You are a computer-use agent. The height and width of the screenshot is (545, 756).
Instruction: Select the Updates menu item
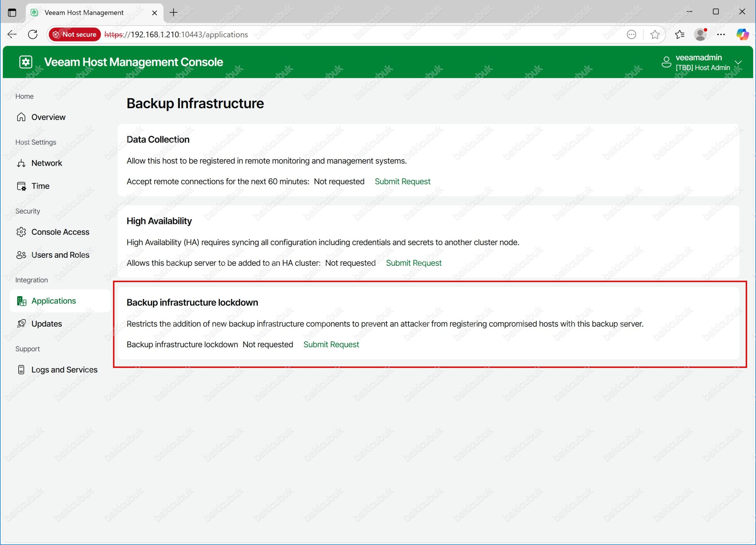point(60,324)
